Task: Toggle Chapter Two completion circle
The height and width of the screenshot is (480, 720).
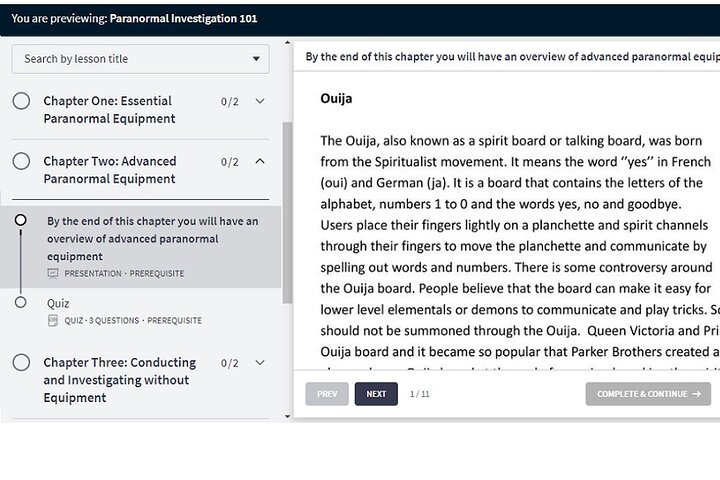Action: pyautogui.click(x=21, y=161)
